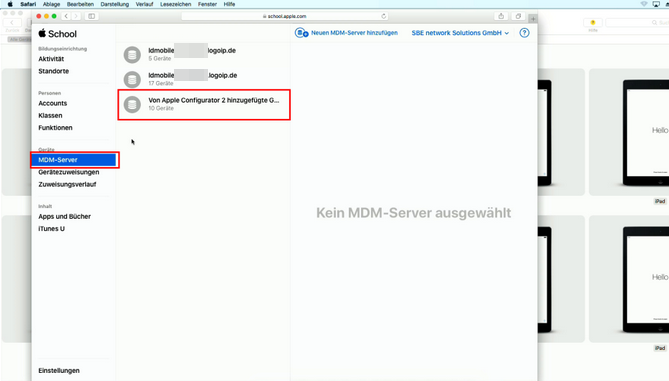Viewport: 669px width, 381px height.
Task: Select the MDM server with 5 Geräte
Action: [204, 54]
